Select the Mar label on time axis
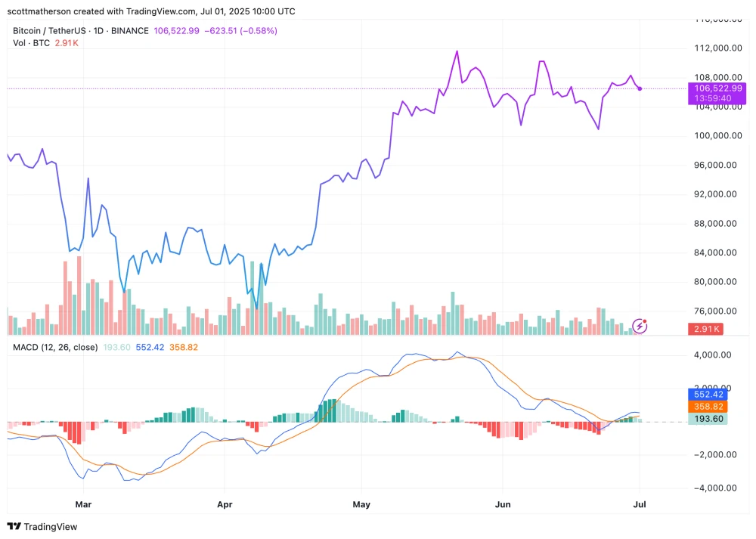 (x=83, y=504)
